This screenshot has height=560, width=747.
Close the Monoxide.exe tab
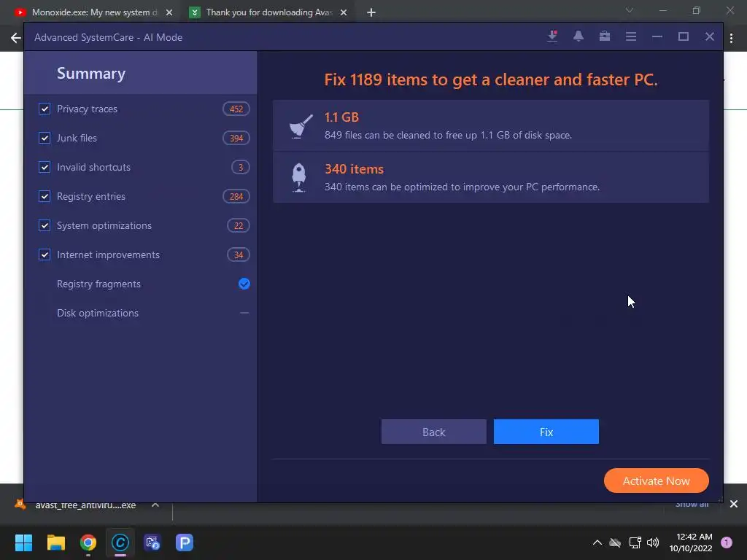point(169,13)
